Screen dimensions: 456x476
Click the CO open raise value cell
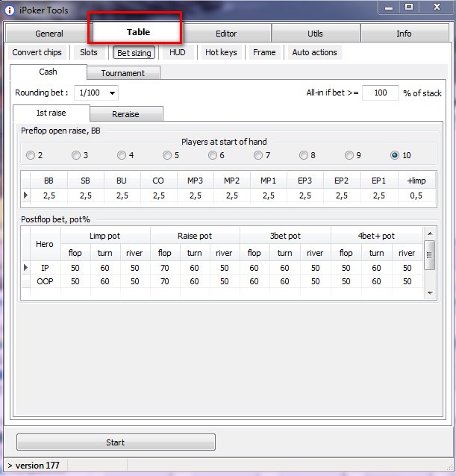pyautogui.click(x=159, y=195)
